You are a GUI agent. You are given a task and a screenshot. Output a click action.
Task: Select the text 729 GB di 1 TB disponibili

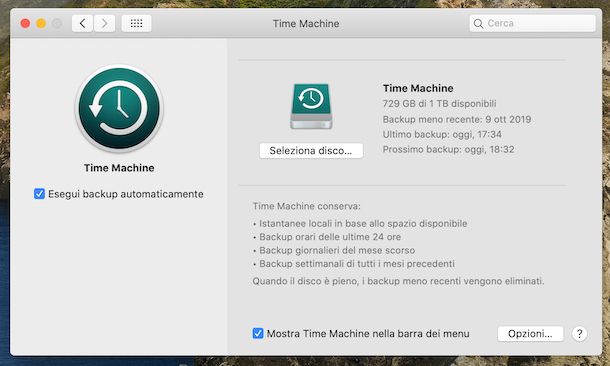pos(439,104)
